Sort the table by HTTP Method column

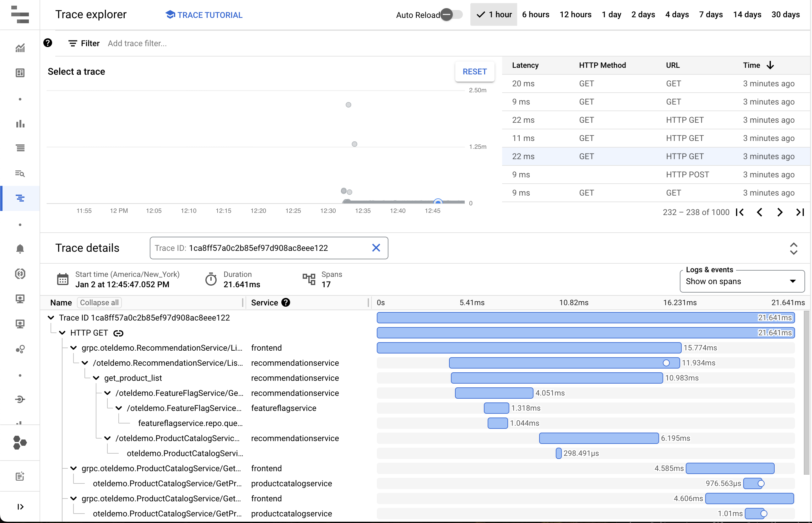pos(602,65)
